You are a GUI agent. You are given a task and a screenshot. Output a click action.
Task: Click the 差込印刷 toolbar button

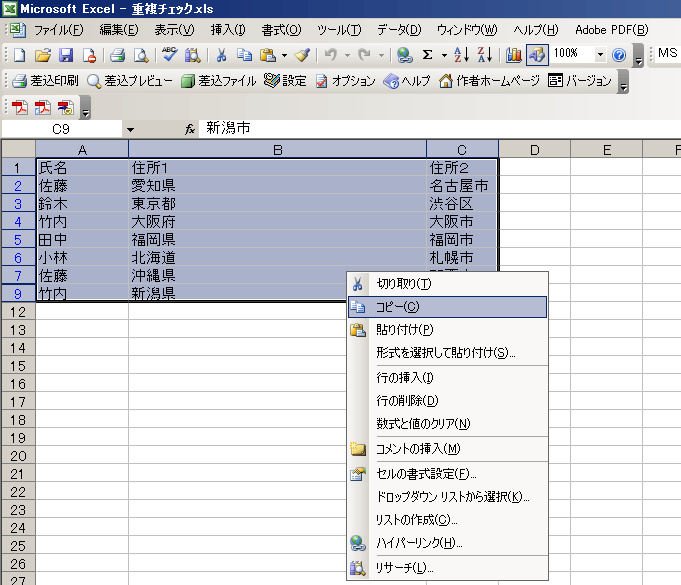coord(43,81)
